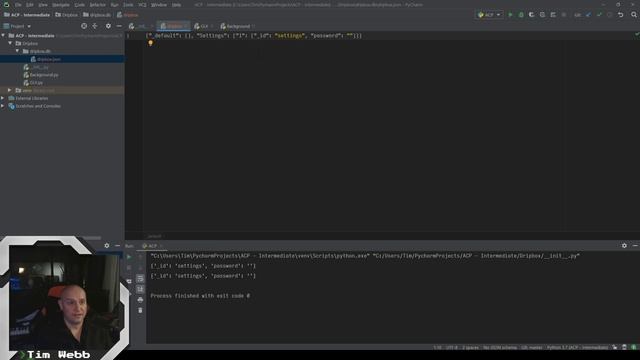Clear console with the trash icon
The width and height of the screenshot is (640, 360).
140,310
